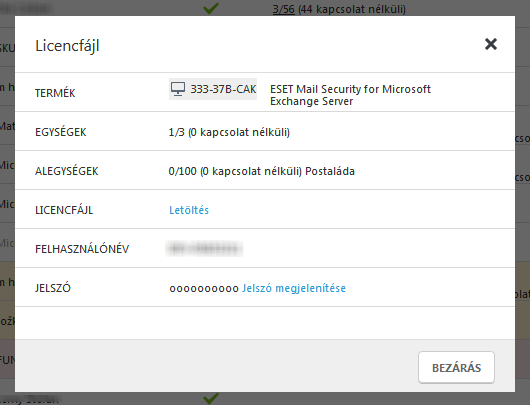Image resolution: width=530 pixels, height=405 pixels.
Task: Click the masked password dots
Action: tap(204, 289)
